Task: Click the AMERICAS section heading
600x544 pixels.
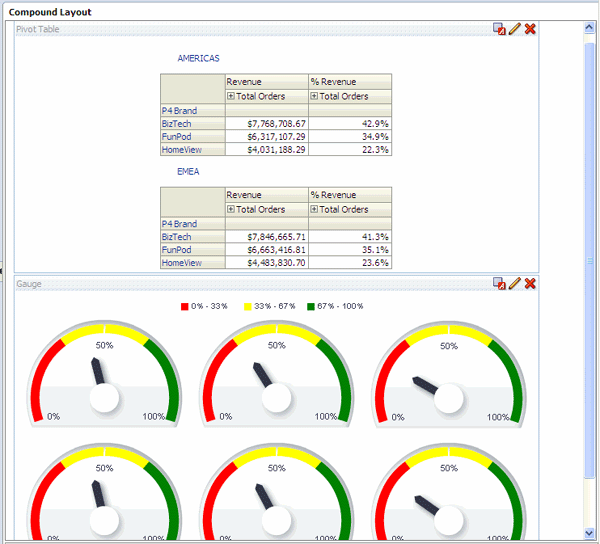Action: 199,59
